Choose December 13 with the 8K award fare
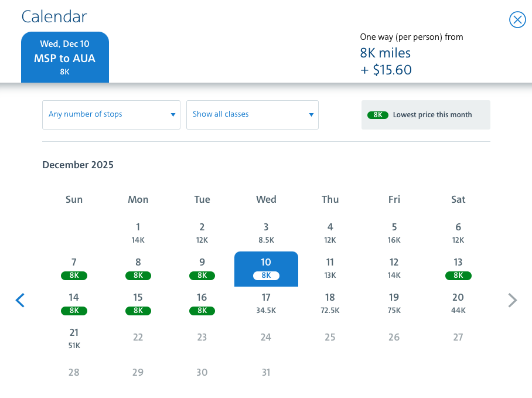The height and width of the screenshot is (398, 532). coord(458,268)
